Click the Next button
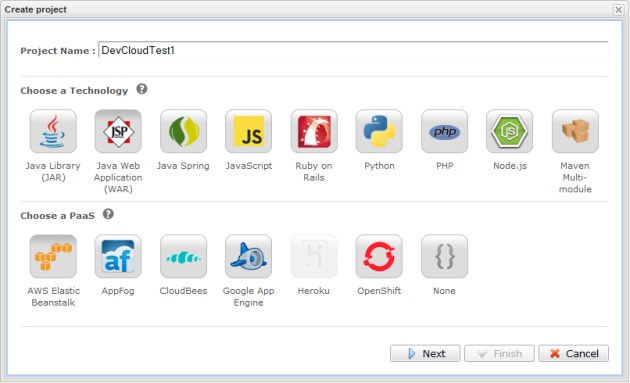 (425, 353)
